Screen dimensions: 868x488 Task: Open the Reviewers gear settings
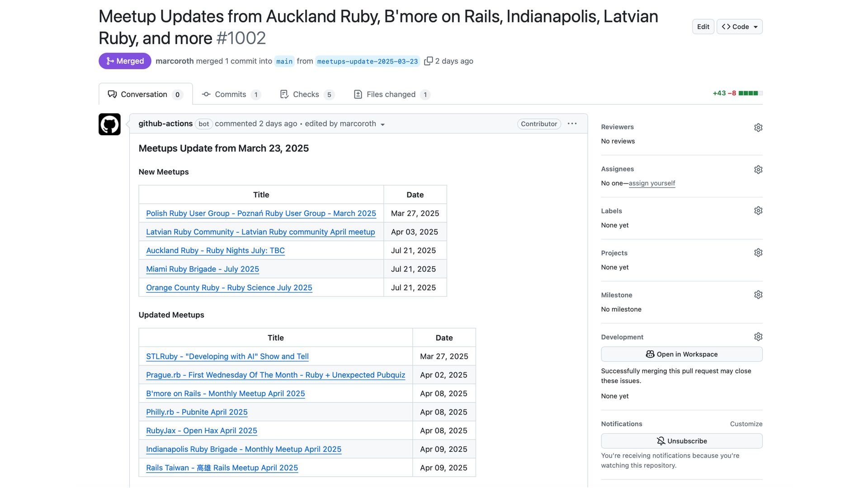(x=758, y=127)
